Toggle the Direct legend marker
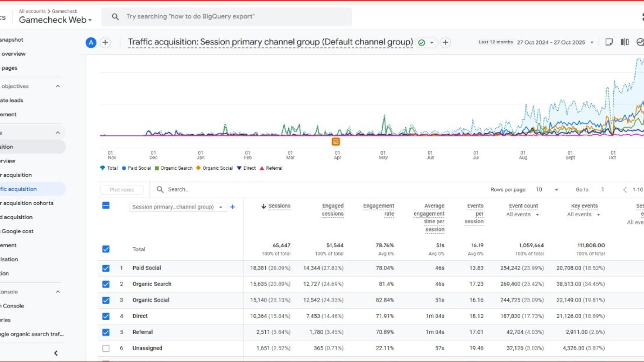The image size is (644, 362). coord(239,168)
